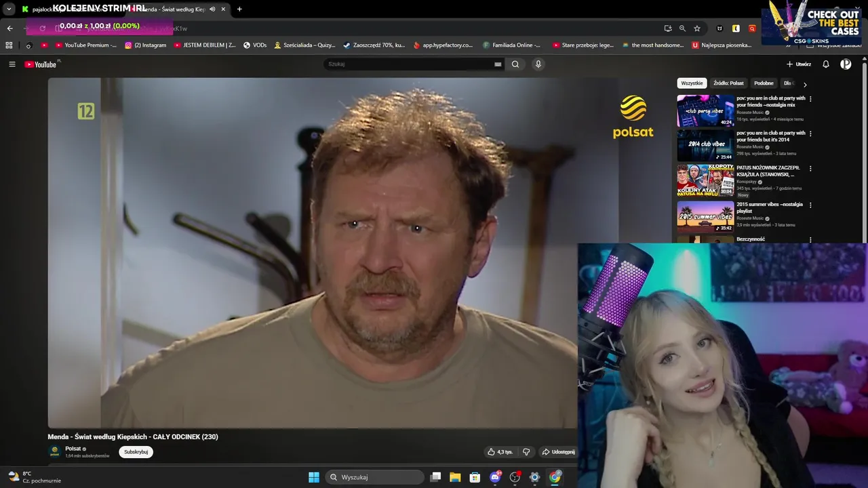Viewport: 868px width, 488px height.
Task: Open the Polsat channel name link
Action: tap(73, 449)
